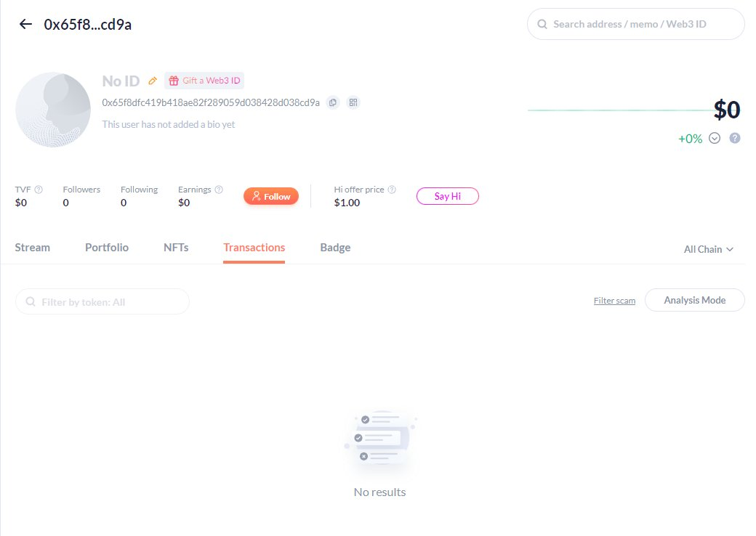The image size is (756, 536).
Task: Switch to the Stream tab
Action: click(x=33, y=248)
